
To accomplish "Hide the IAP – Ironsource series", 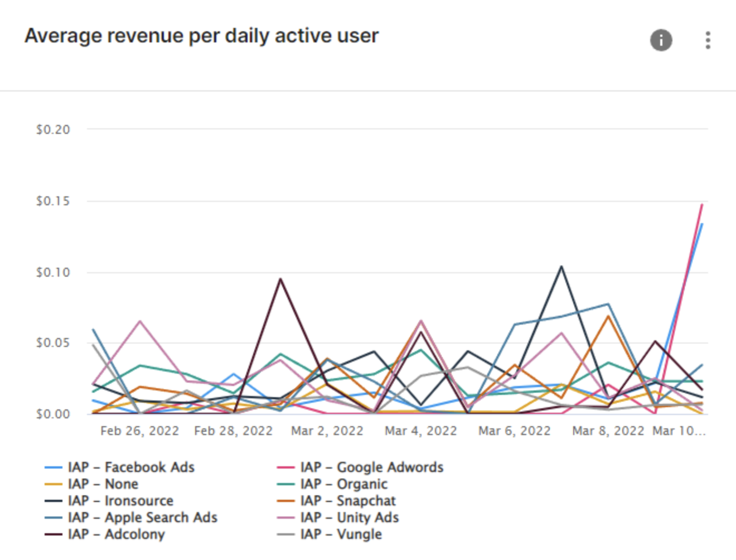I will (120, 501).
